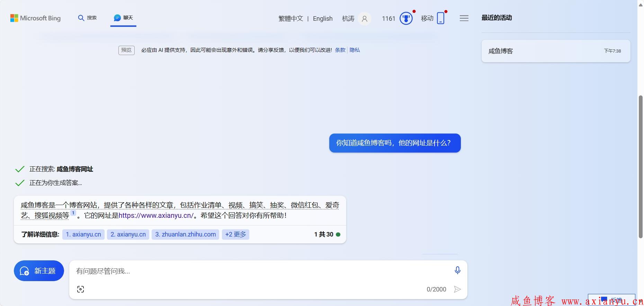Open the 移动 mobile link
The image size is (644, 306).
427,18
